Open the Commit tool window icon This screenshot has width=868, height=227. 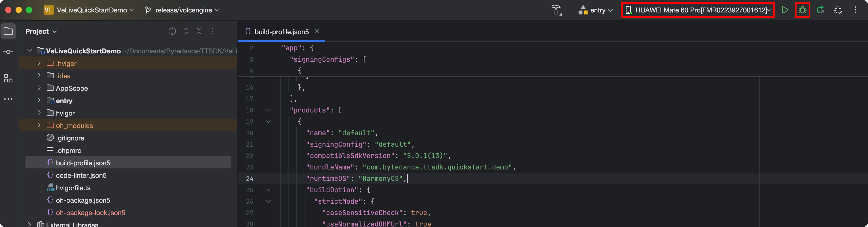[8, 52]
